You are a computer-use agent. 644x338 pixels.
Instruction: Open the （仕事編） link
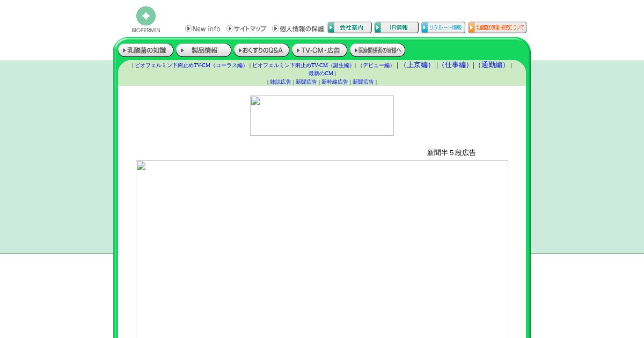pyautogui.click(x=455, y=65)
